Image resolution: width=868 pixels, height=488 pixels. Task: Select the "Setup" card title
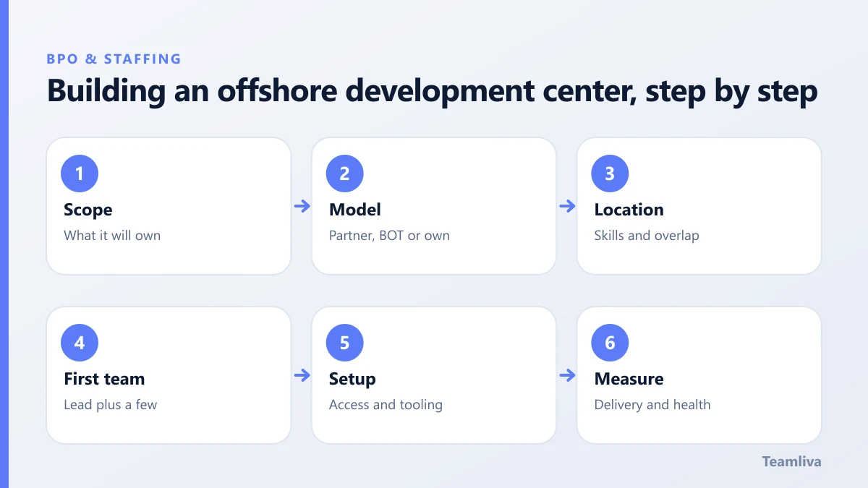click(352, 379)
